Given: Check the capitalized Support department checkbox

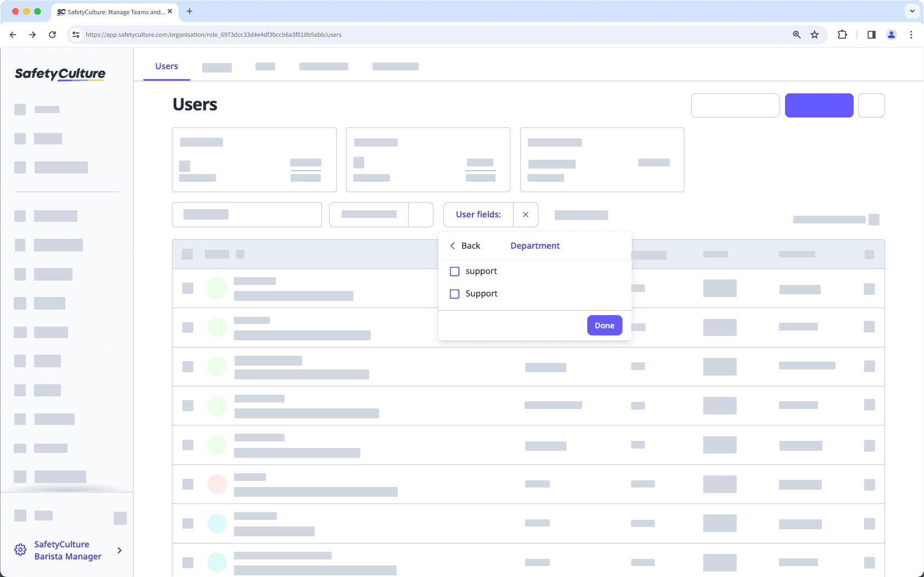Looking at the screenshot, I should coord(454,294).
